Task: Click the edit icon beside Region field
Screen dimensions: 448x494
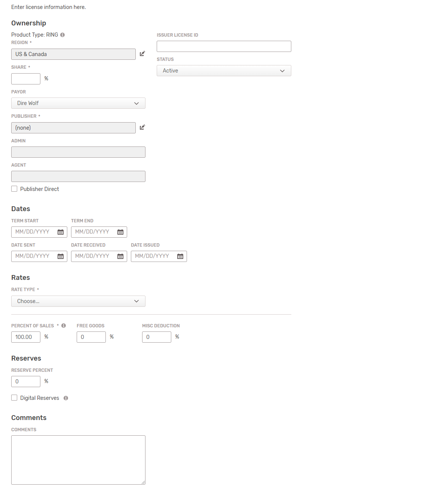Action: [142, 54]
